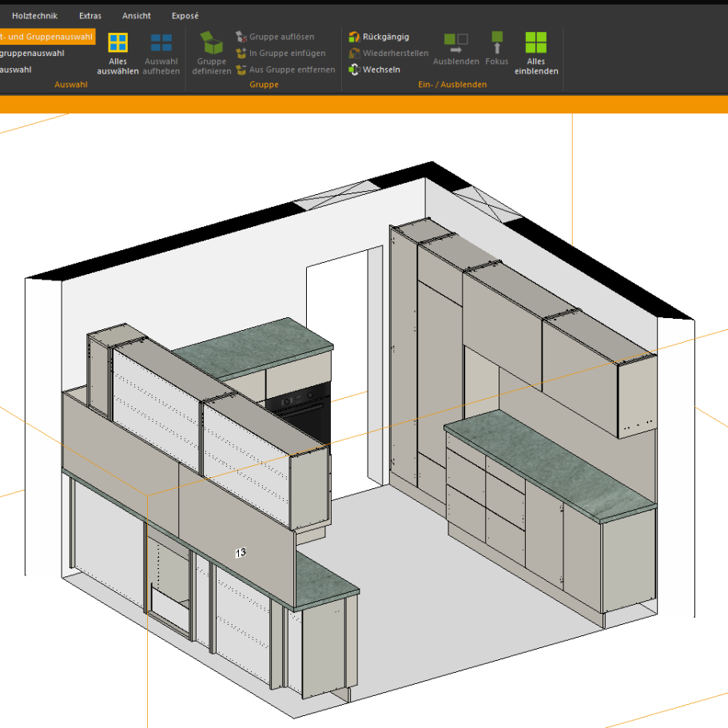Image resolution: width=728 pixels, height=728 pixels.
Task: Open the Holztechnik menu tab
Action: (34, 16)
